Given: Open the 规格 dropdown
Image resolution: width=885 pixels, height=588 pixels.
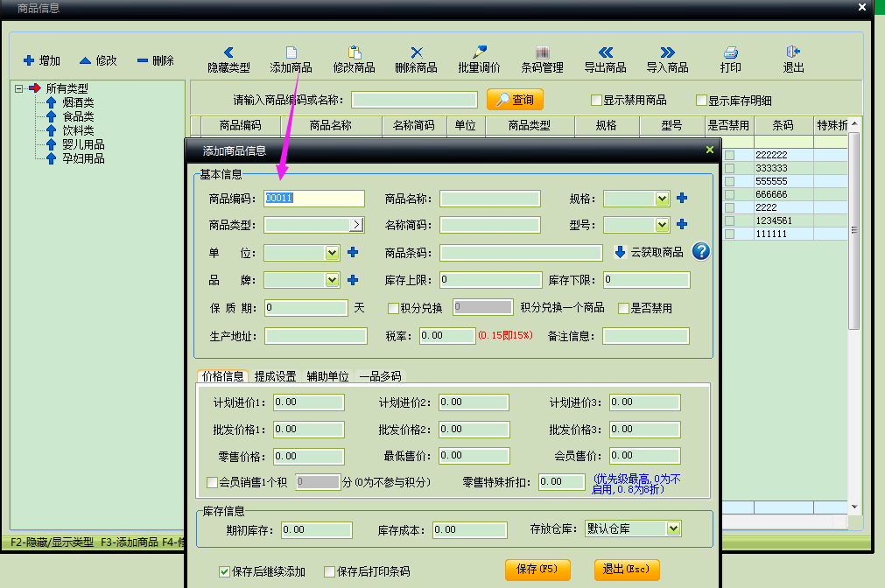Looking at the screenshot, I should coord(662,198).
